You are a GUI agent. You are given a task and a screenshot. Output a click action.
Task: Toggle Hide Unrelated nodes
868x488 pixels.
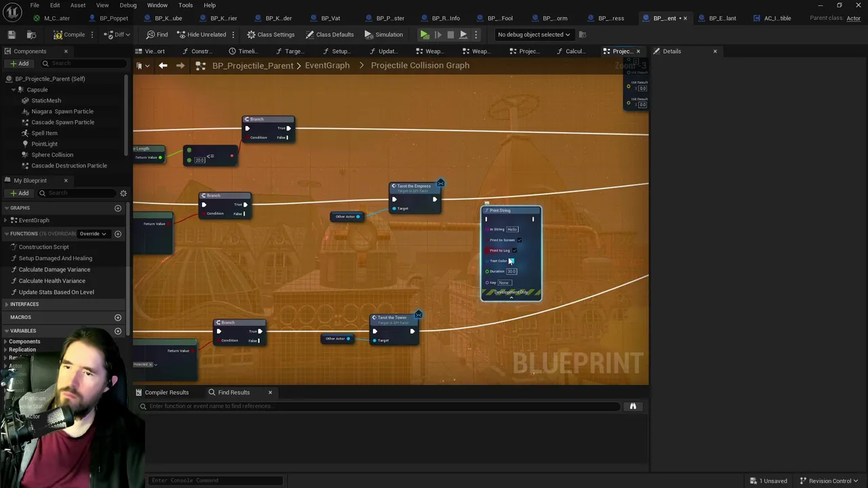201,35
